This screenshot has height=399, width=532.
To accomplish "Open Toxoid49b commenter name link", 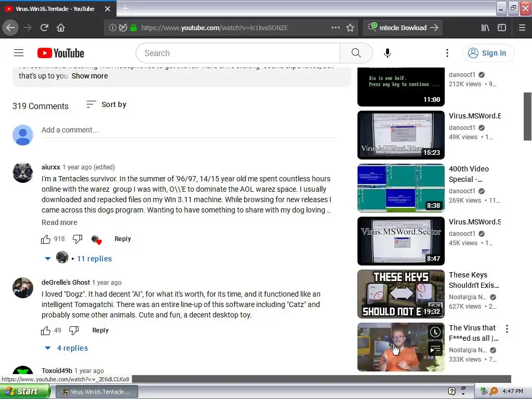I will click(x=57, y=370).
